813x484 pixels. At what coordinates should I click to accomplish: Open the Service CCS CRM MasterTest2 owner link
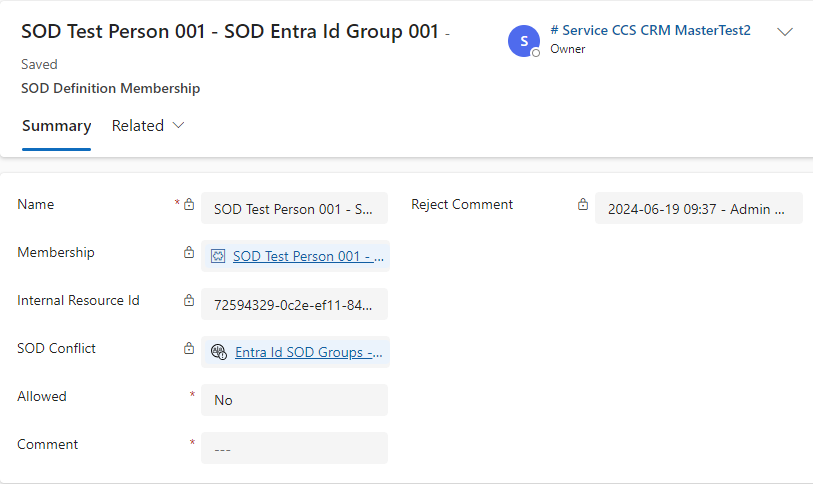[650, 31]
